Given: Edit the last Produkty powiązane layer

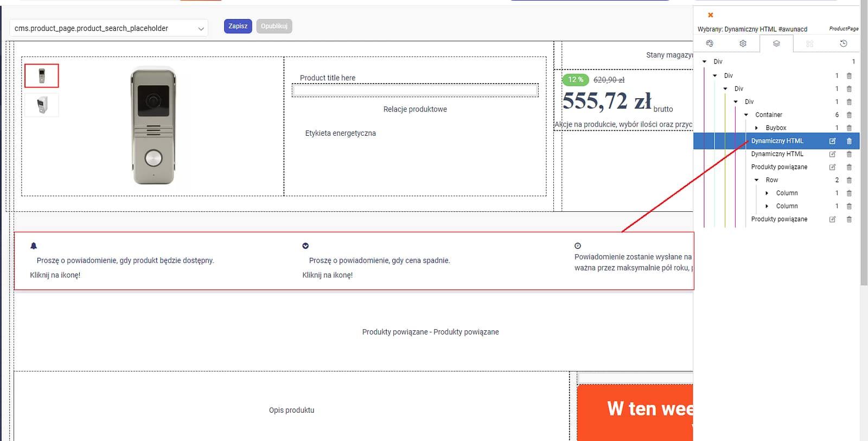Looking at the screenshot, I should click(x=832, y=219).
